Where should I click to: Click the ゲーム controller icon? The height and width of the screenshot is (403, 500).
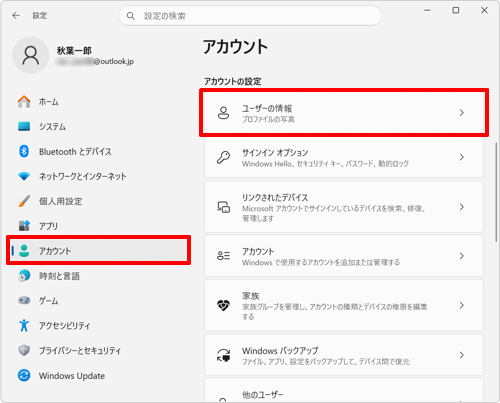(x=24, y=300)
